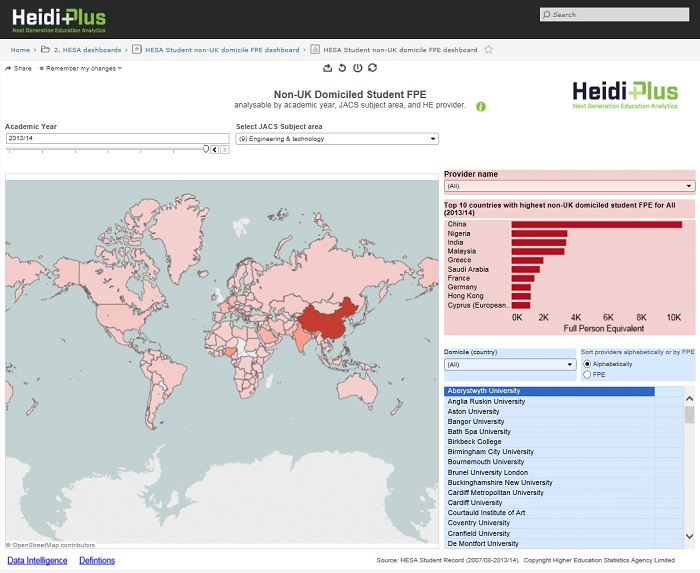Click in the Search box
Image resolution: width=700 pixels, height=573 pixels.
tap(614, 15)
